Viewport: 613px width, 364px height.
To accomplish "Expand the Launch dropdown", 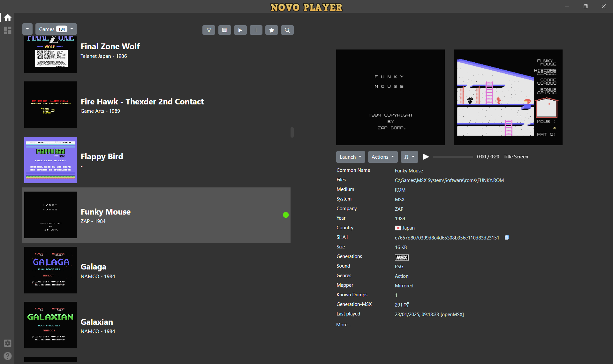I will tap(351, 157).
